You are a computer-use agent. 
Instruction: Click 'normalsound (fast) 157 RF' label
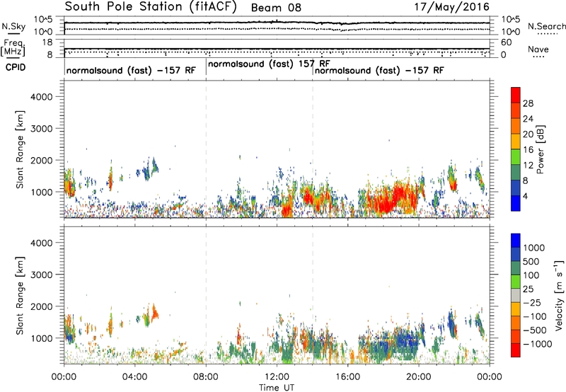pyautogui.click(x=269, y=64)
